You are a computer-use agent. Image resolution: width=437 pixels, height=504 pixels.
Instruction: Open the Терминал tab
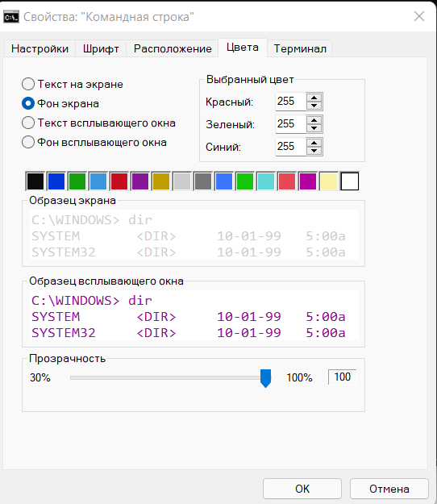click(x=300, y=49)
